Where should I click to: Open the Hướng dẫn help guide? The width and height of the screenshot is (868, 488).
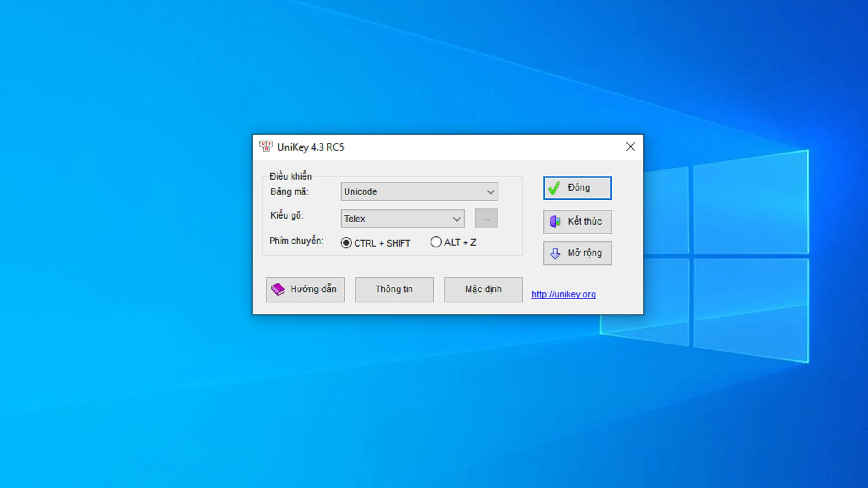point(306,289)
